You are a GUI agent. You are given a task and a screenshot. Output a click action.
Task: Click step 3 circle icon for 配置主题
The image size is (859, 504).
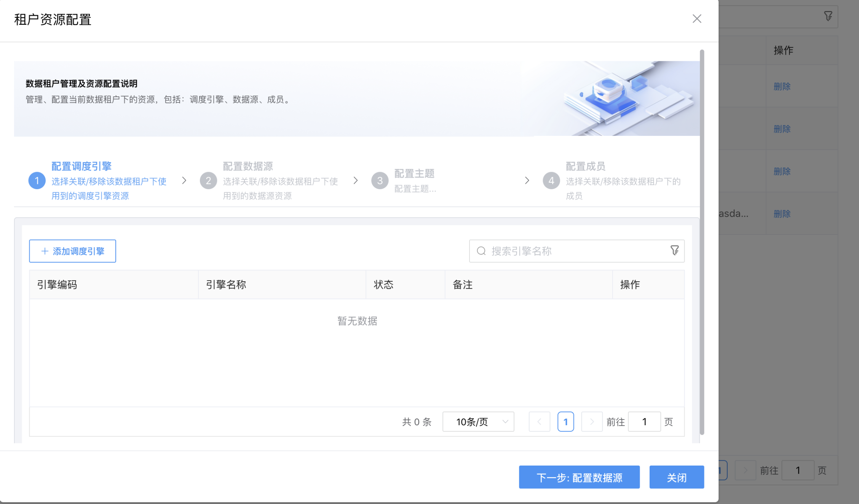(x=379, y=180)
